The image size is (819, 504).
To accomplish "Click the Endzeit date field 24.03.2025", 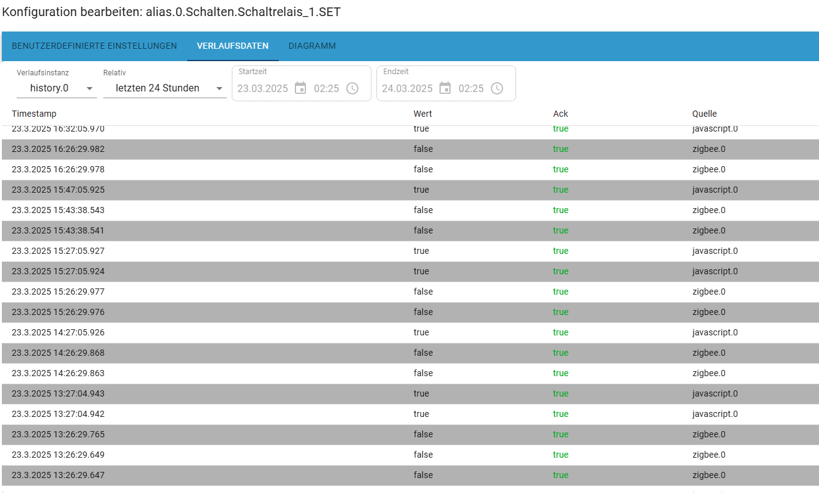I will [407, 88].
